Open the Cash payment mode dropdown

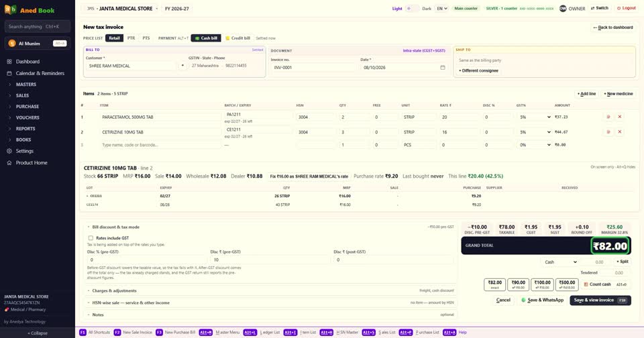[560, 262]
